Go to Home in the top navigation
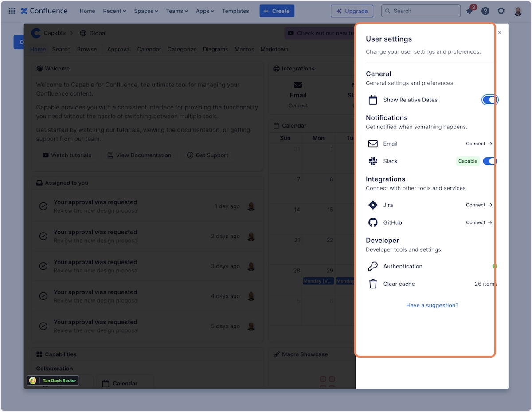The height and width of the screenshot is (412, 532). (87, 11)
